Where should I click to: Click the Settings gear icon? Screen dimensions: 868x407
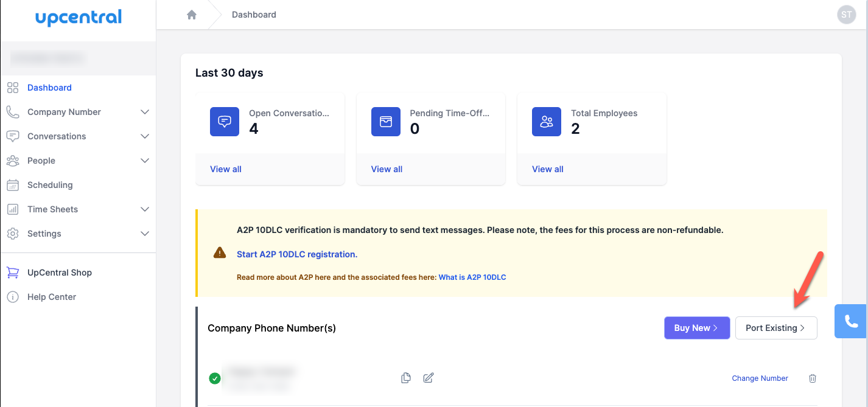click(x=12, y=233)
